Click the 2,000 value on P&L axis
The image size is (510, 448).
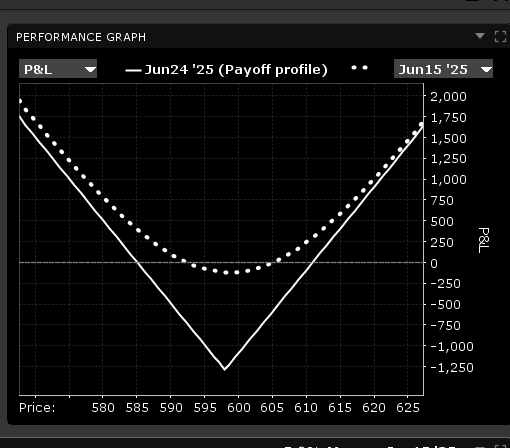[448, 97]
